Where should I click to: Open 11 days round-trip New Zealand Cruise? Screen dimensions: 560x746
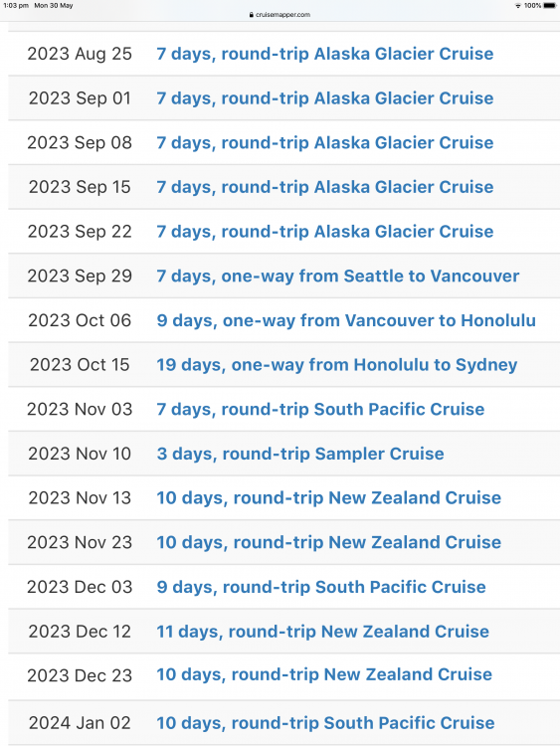(x=322, y=632)
